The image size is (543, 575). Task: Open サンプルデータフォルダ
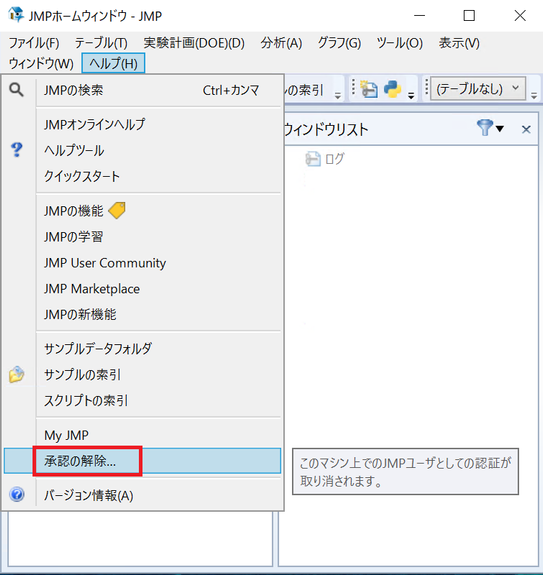pos(142,349)
